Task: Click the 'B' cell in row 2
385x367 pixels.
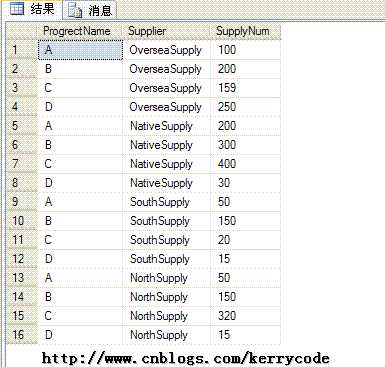Action: pyautogui.click(x=80, y=69)
